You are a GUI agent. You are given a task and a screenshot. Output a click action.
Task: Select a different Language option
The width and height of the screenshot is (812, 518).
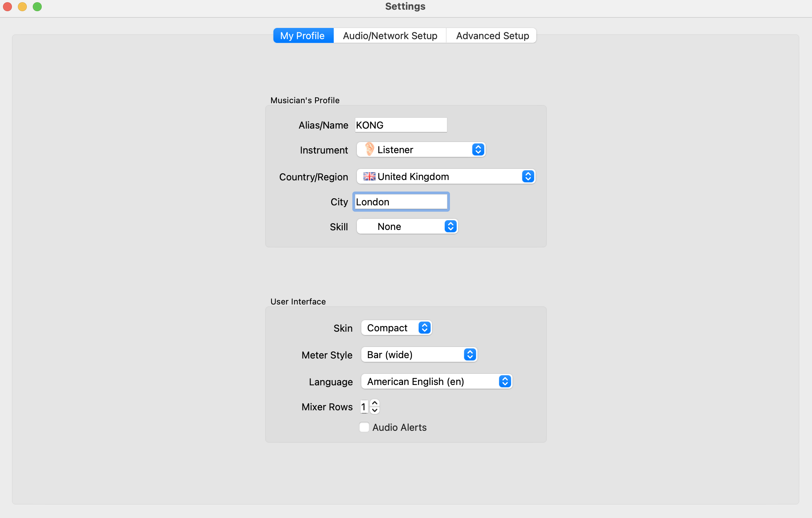[437, 382]
